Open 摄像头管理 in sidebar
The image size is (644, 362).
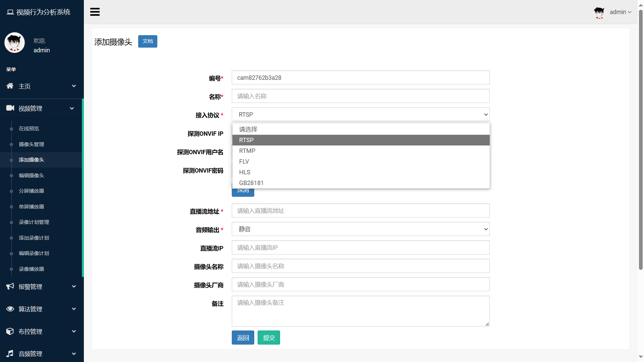32,144
